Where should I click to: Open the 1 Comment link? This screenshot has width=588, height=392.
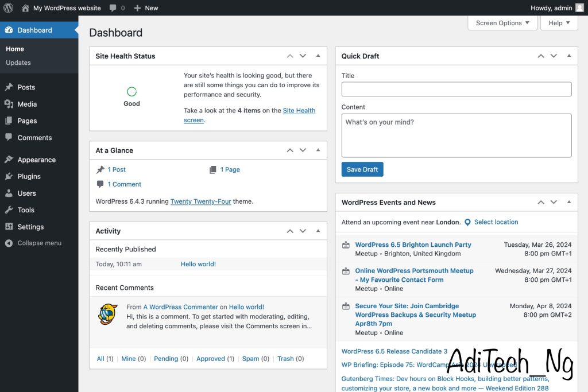124,184
